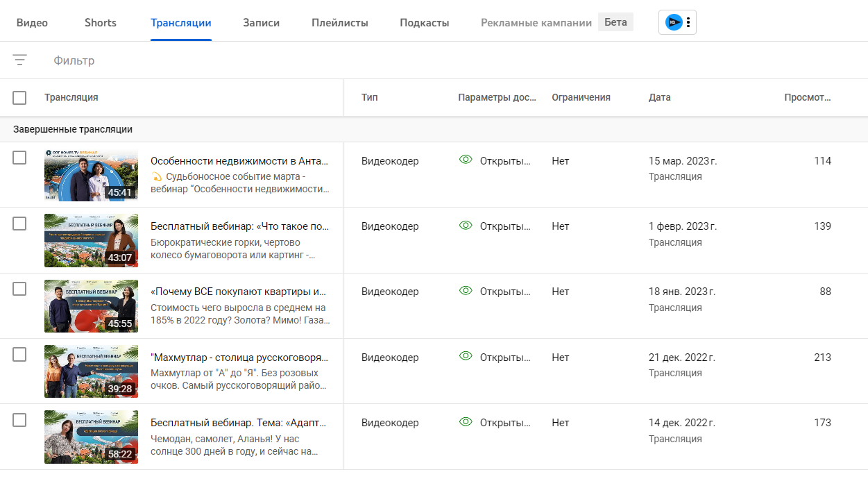Click the eye icon for the 14 дек. 2022 stream
This screenshot has width=868, height=479.
(466, 422)
